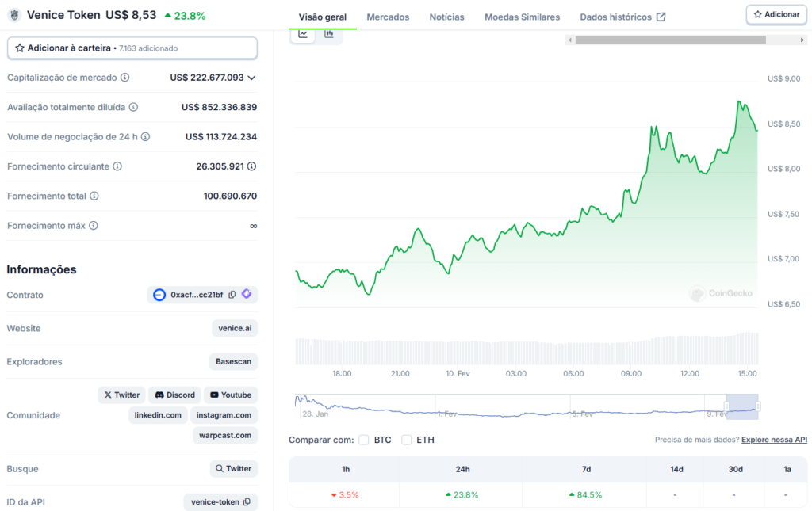Screen dimensions: 812x511
Task: Copy the venice-token API ID
Action: tap(247, 501)
